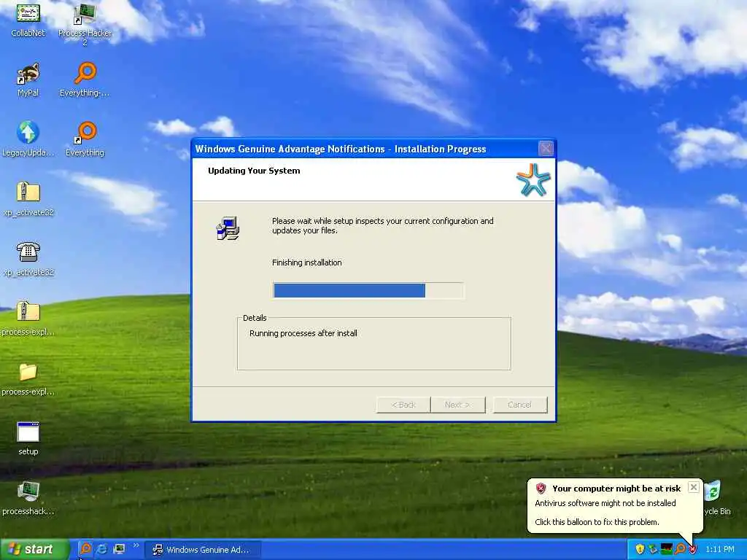
Task: Click the 'Finishing installation' status text
Action: 307,262
